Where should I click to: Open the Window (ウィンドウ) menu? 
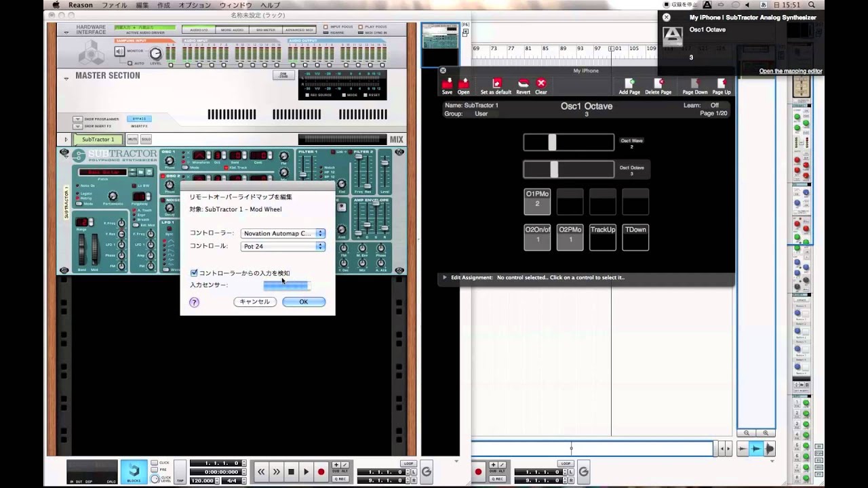[235, 5]
